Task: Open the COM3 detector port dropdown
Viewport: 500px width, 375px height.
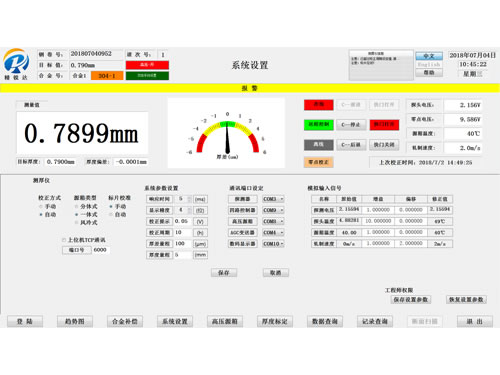Action: tap(273, 199)
